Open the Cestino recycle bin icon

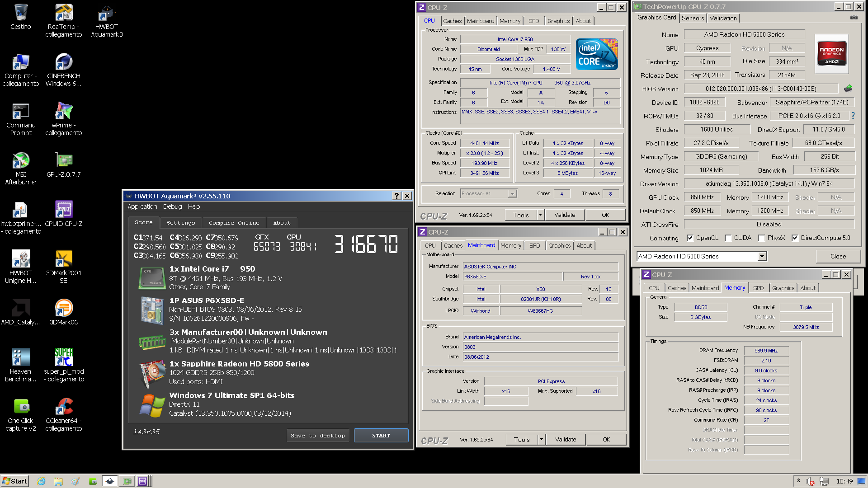(x=21, y=17)
